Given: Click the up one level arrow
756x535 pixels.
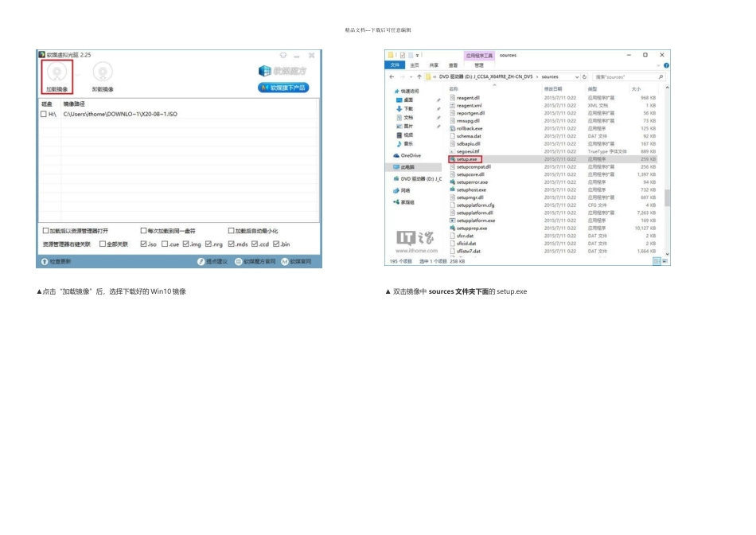Looking at the screenshot, I should pos(419,76).
